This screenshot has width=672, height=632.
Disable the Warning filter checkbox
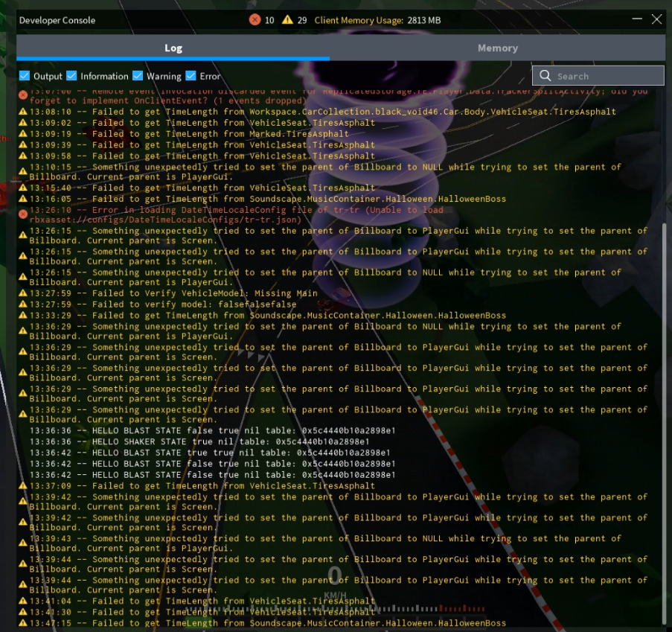[138, 76]
